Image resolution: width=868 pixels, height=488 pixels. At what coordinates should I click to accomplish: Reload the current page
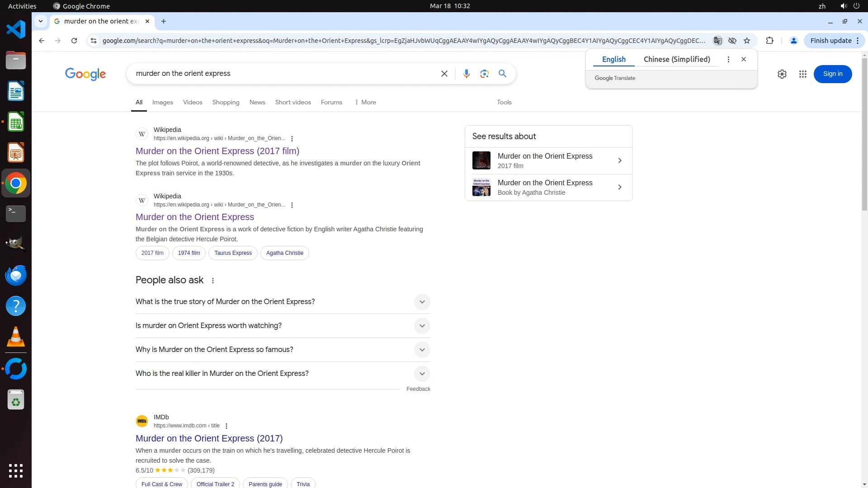tap(74, 41)
